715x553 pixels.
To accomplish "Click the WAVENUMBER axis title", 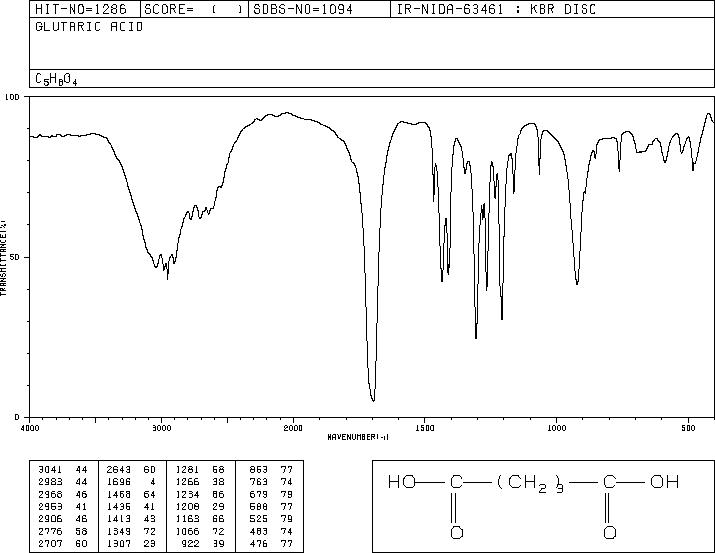I will click(358, 437).
